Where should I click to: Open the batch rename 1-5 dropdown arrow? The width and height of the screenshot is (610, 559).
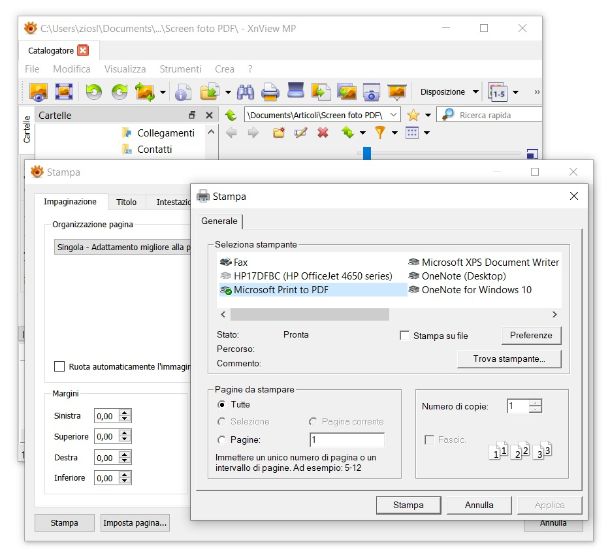(515, 93)
